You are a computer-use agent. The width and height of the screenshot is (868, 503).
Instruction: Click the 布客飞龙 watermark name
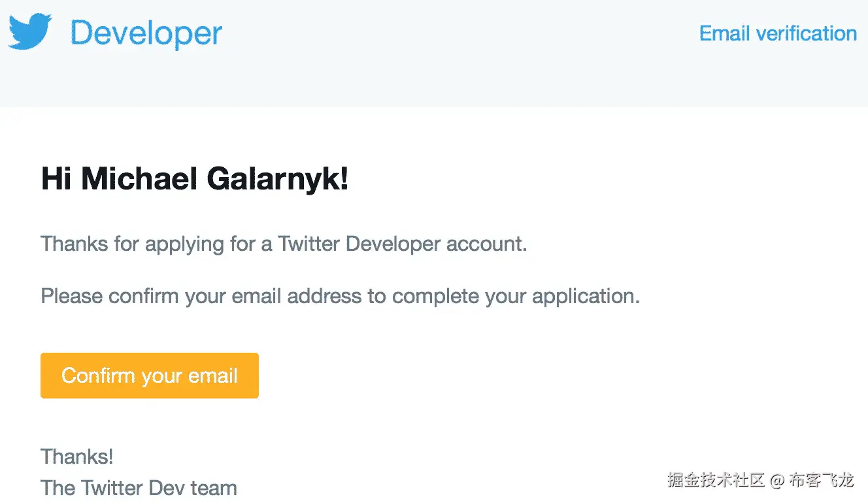(x=821, y=480)
